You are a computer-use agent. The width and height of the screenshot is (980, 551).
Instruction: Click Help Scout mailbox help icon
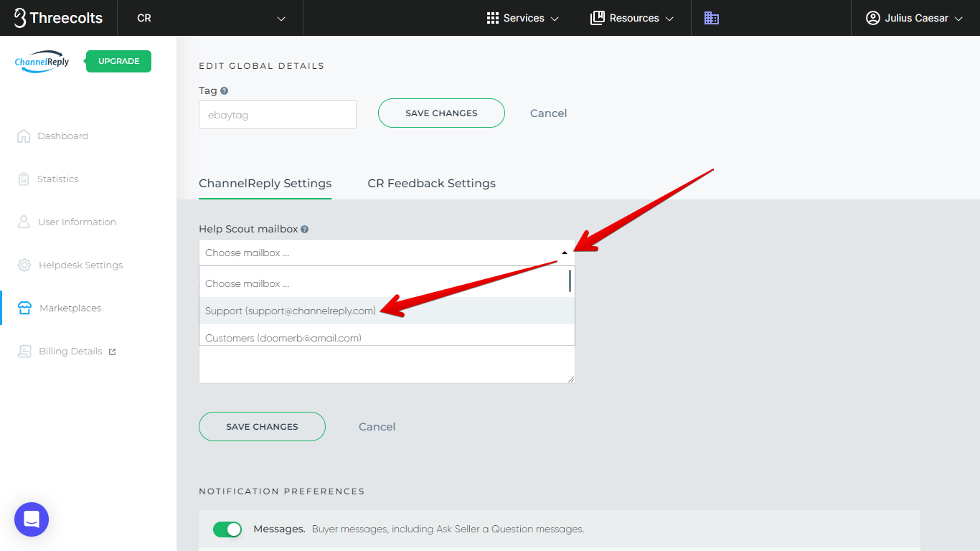click(x=304, y=230)
